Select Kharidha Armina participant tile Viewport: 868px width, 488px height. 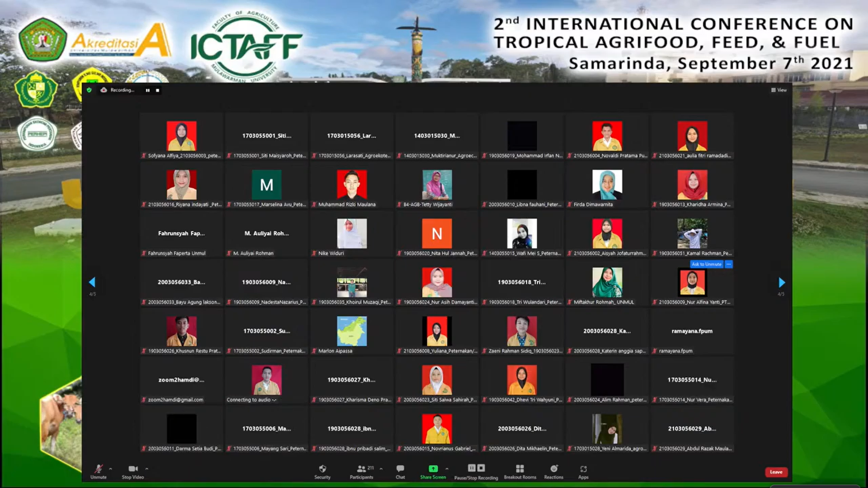coord(692,185)
